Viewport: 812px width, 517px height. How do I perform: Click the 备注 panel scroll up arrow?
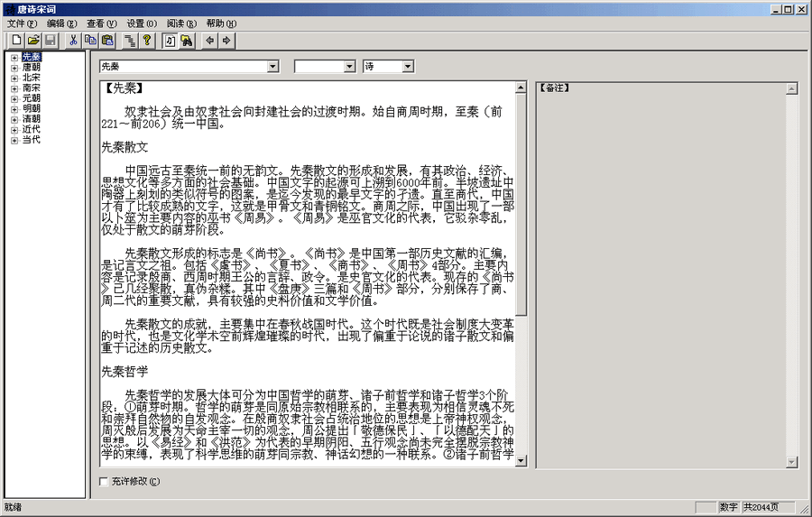[791, 88]
